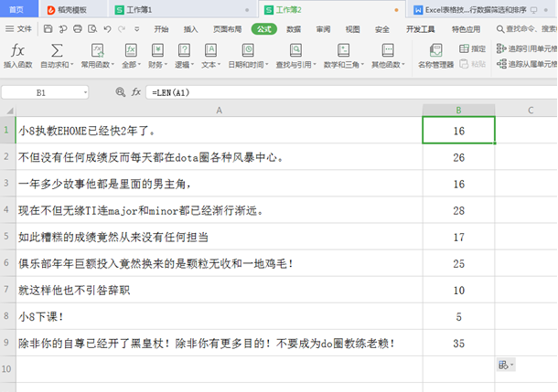The image size is (558, 392).
Task: Click the Print icon in quick toolbar
Action: pos(78,29)
